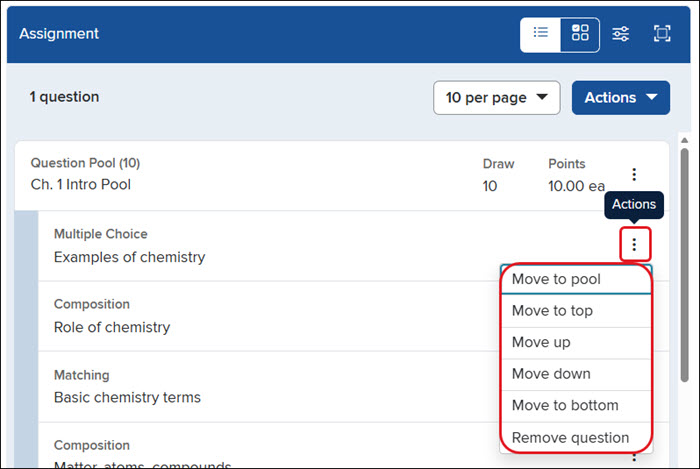Choose Move to top option
This screenshot has height=469, width=700.
click(x=576, y=311)
